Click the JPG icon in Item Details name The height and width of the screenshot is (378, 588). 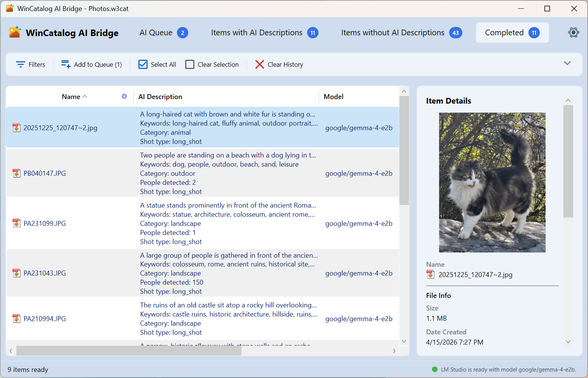pyautogui.click(x=430, y=274)
